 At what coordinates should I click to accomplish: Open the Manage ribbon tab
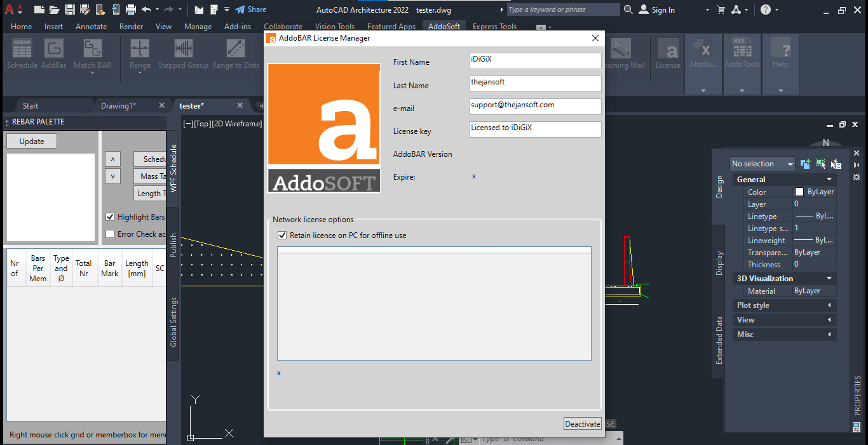198,27
